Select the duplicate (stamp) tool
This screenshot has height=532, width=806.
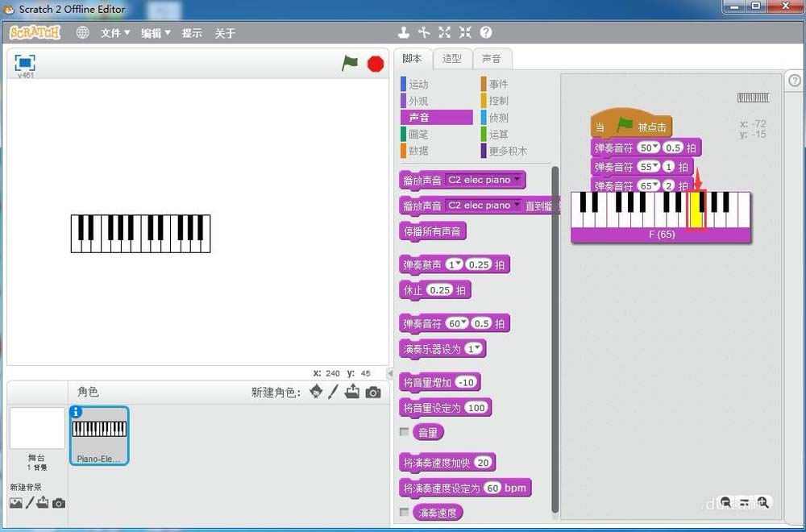(404, 32)
